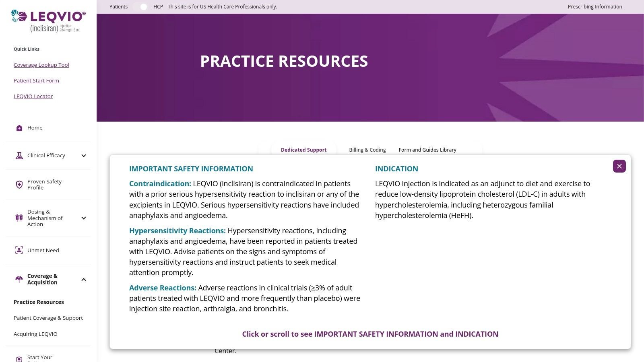Click the Coverage & Acquisition umbrella icon

click(x=19, y=279)
